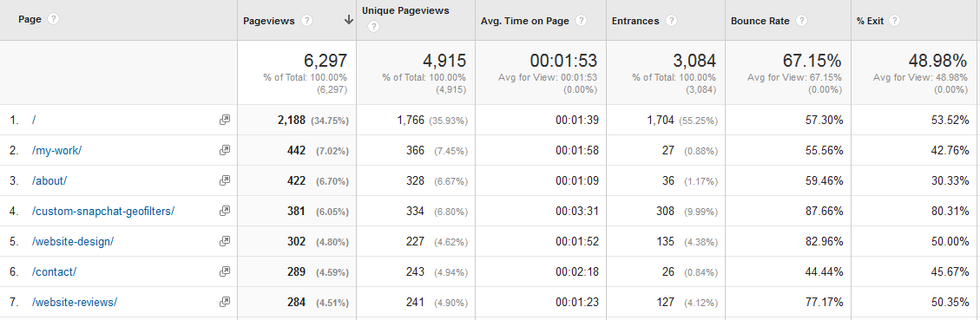This screenshot has width=980, height=320.
Task: Click the open-page icon next to /custom-snapchat-geofilters/
Action: coord(224,212)
